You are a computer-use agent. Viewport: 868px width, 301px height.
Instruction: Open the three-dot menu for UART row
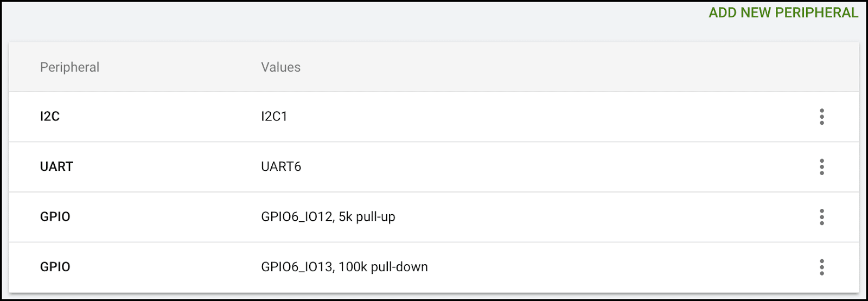click(x=822, y=166)
